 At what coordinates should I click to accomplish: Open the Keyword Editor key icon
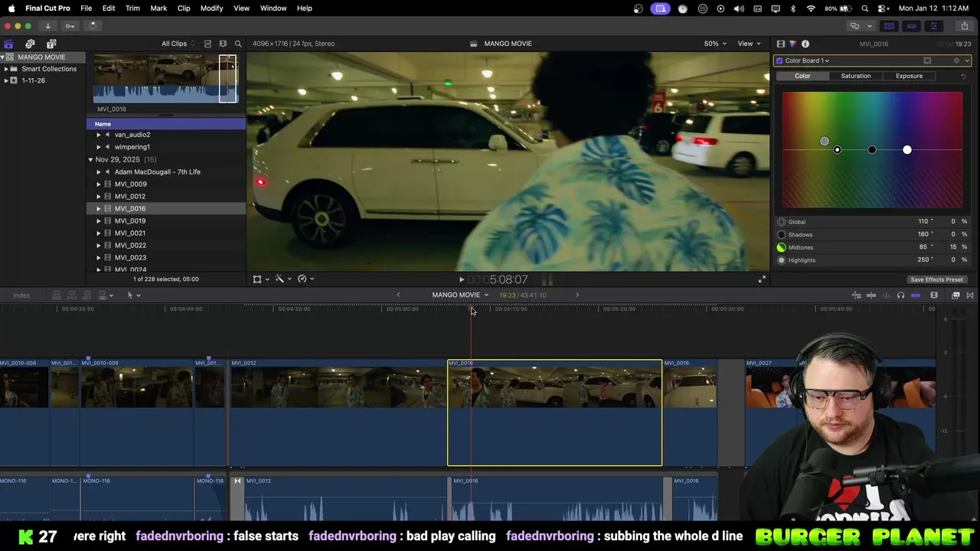(x=70, y=25)
